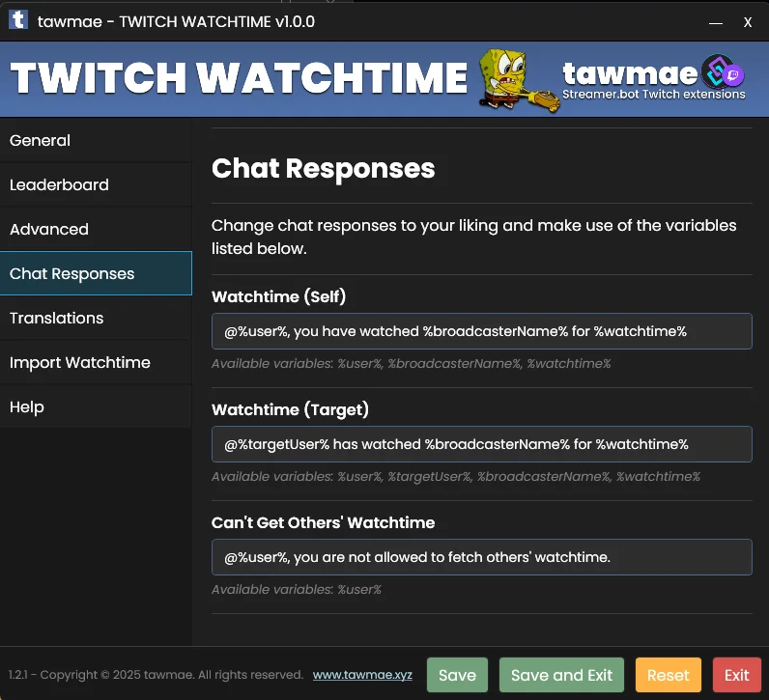Go to the Translations tab
This screenshot has height=700, width=769.
96,318
